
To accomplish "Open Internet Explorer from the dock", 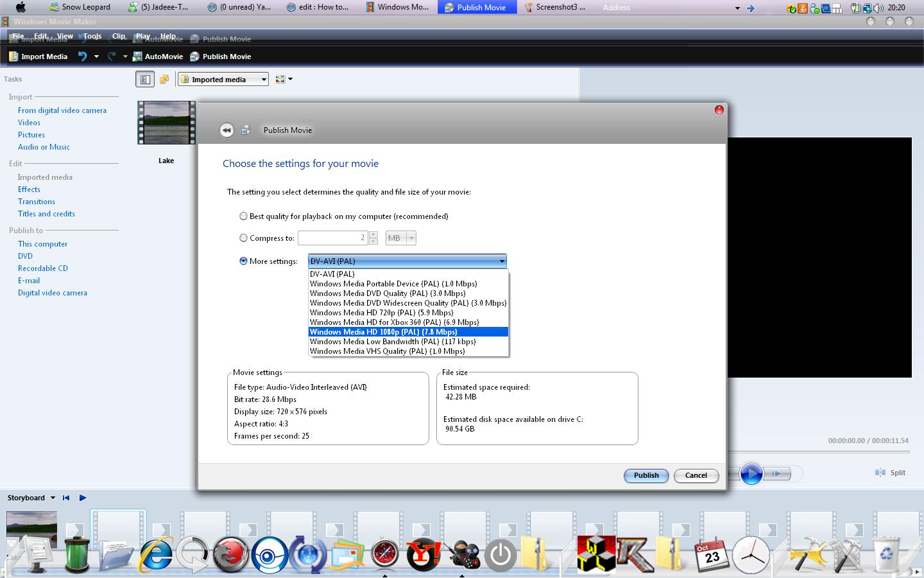I will pos(156,554).
